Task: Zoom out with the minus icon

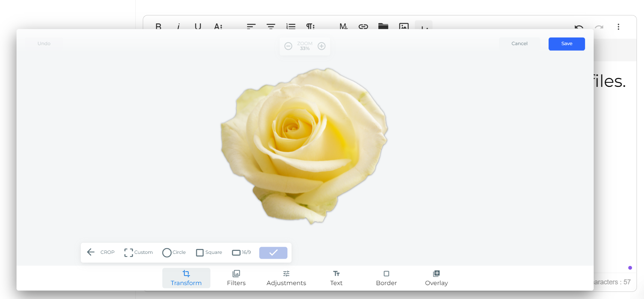Action: pos(288,46)
